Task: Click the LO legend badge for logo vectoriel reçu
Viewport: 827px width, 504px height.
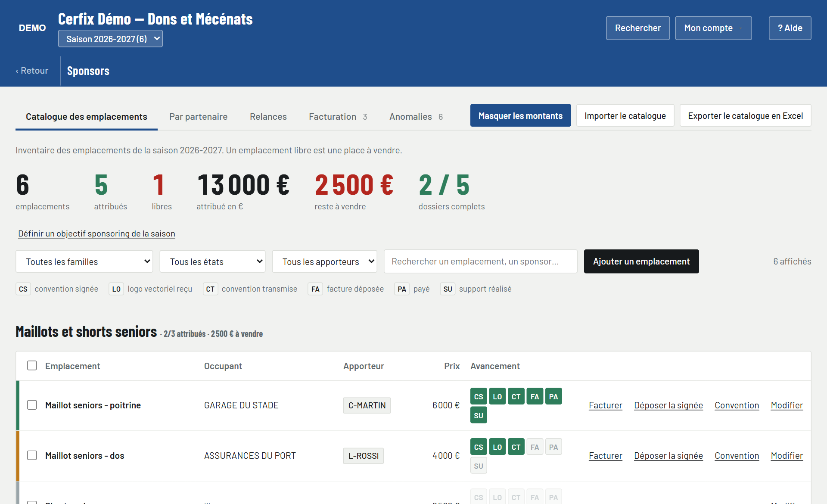Action: pos(116,289)
